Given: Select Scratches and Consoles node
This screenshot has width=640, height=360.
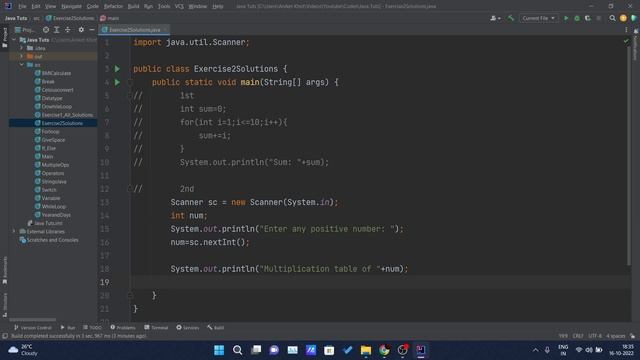Looking at the screenshot, I should coord(49,240).
